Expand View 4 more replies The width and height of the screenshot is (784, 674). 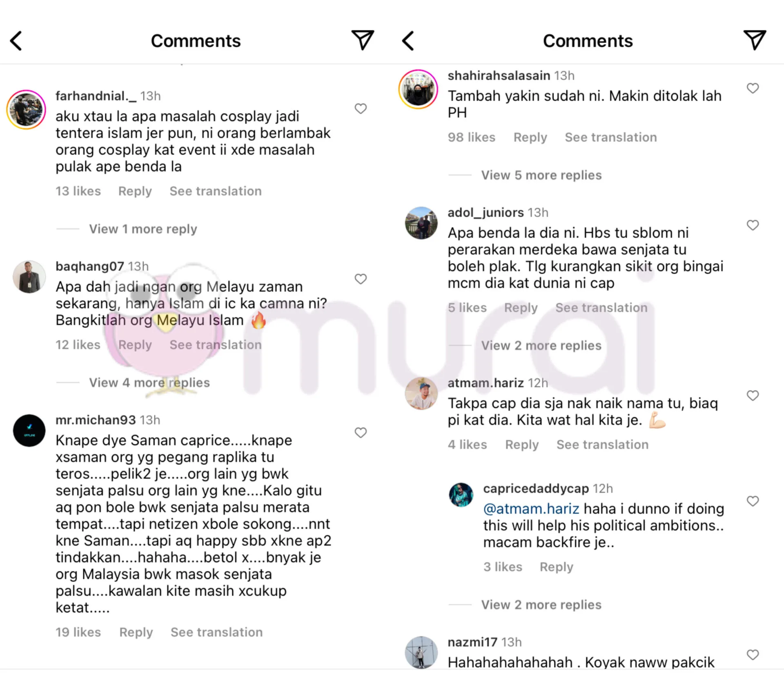click(149, 383)
